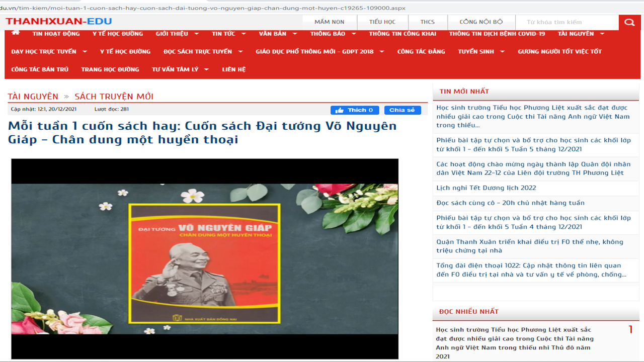644x362 pixels.
Task: Open THÔNG TIN CÔNG KHAI menu item
Action: [x=403, y=34]
